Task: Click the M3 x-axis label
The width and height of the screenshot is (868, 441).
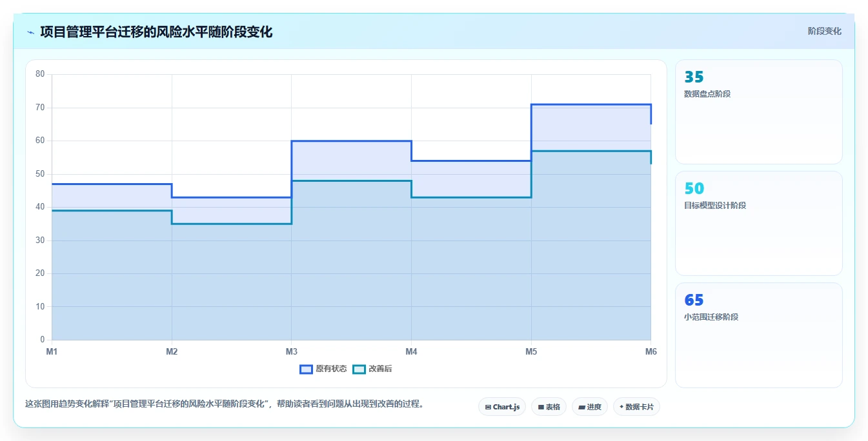Action: [x=292, y=351]
